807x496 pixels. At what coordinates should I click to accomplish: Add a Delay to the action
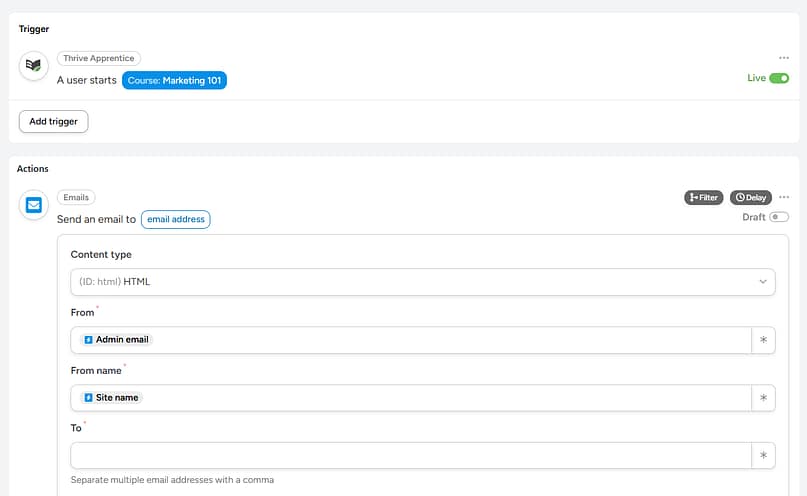[750, 198]
